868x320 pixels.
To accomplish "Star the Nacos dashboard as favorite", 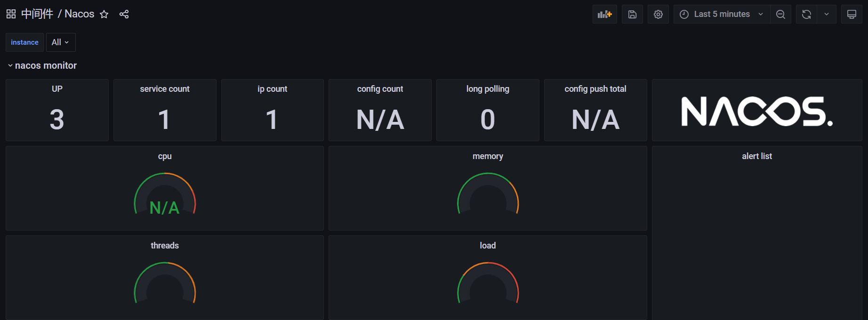I will [104, 14].
